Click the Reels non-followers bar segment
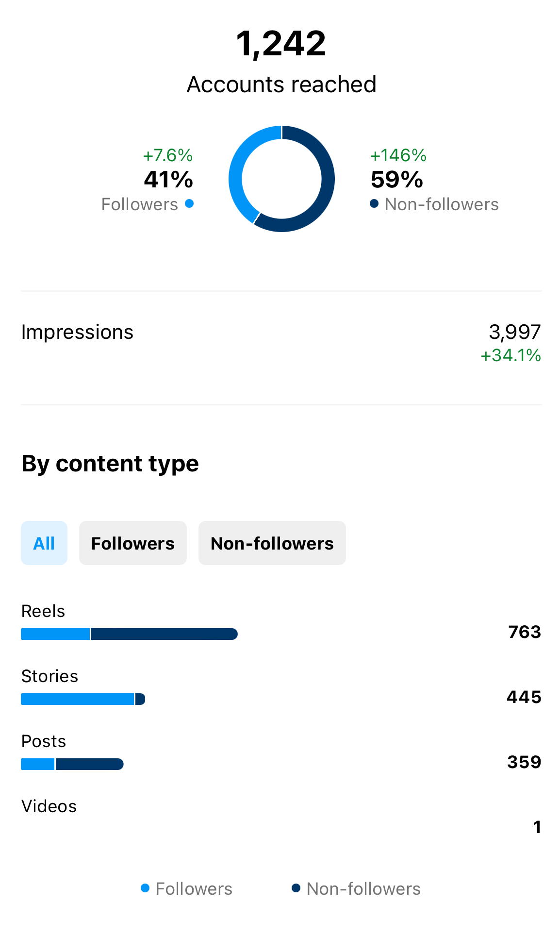560x936 pixels. coord(164,634)
